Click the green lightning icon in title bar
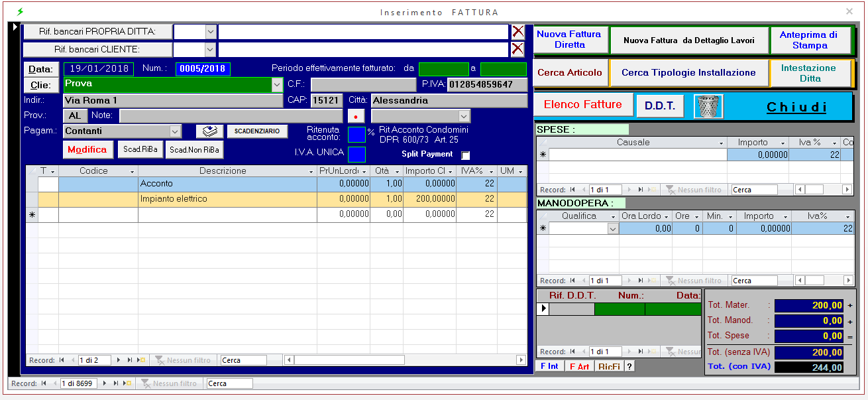This screenshot has height=400, width=868. point(20,12)
